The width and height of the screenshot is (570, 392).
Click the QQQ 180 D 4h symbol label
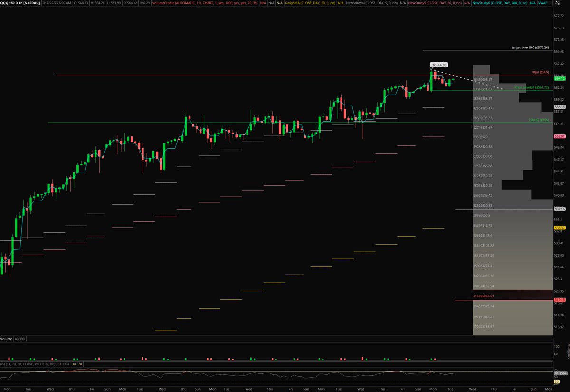pos(20,3)
